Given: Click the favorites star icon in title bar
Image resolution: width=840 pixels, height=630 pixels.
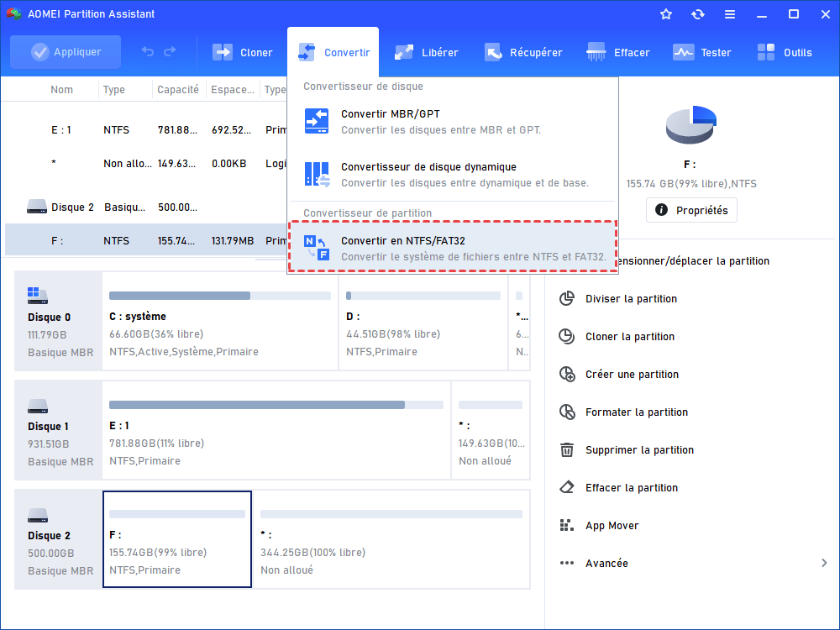Looking at the screenshot, I should pos(666,14).
